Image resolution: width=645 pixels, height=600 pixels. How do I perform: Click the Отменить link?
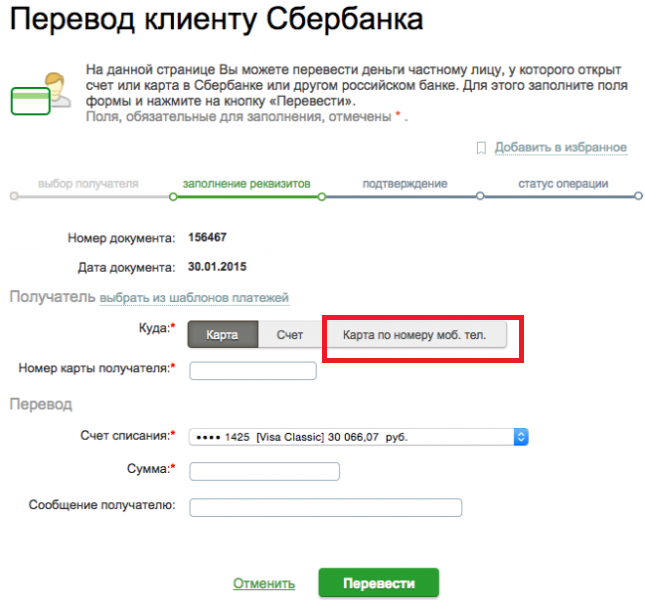tap(264, 583)
